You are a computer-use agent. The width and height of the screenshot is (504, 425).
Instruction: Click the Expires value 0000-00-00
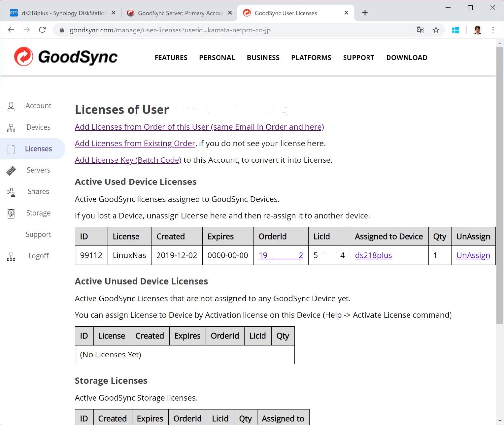click(228, 255)
